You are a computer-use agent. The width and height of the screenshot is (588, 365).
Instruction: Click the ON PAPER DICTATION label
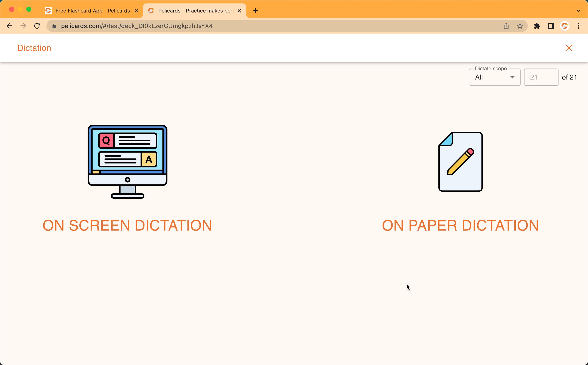coord(460,225)
